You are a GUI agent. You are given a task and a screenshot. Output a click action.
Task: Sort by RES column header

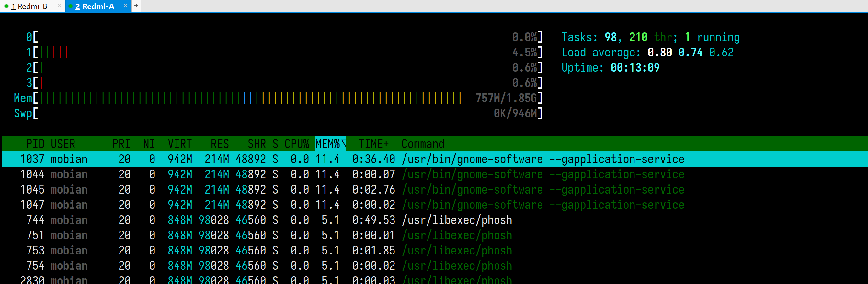pyautogui.click(x=220, y=144)
